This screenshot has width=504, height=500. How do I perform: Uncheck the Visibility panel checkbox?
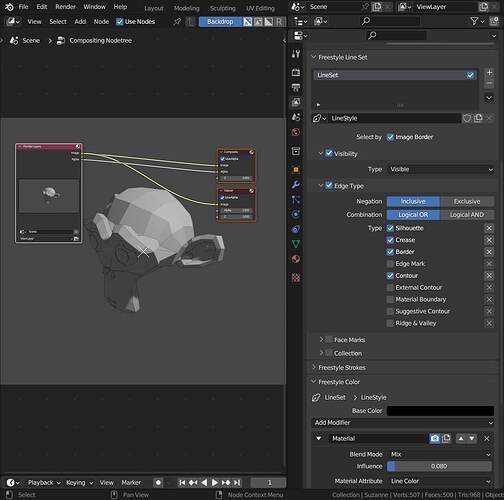pyautogui.click(x=329, y=153)
